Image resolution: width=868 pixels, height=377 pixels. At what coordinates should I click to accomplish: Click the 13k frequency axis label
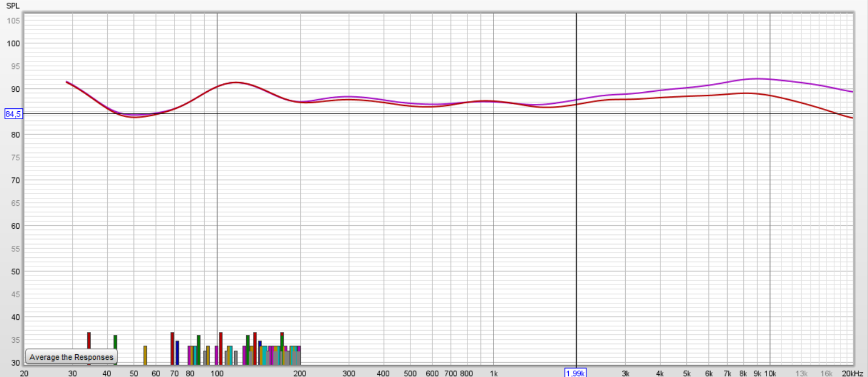pos(801,373)
